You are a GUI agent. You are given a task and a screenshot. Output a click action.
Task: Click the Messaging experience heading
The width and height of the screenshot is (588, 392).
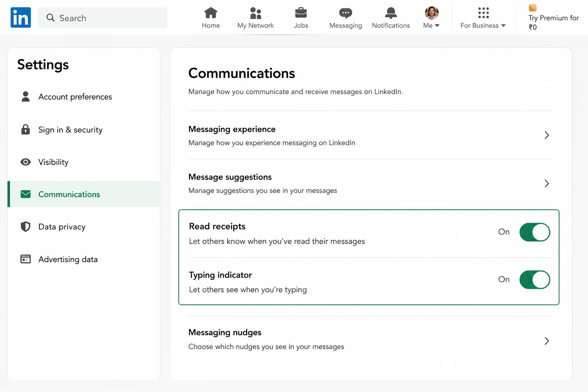click(x=232, y=129)
